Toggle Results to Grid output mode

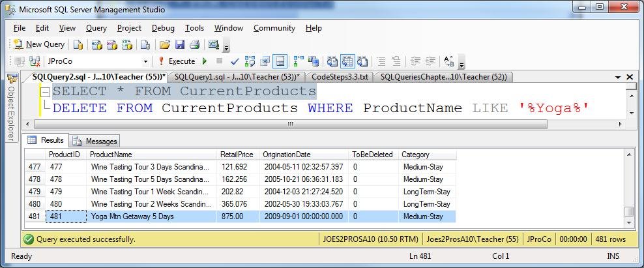coord(347,61)
